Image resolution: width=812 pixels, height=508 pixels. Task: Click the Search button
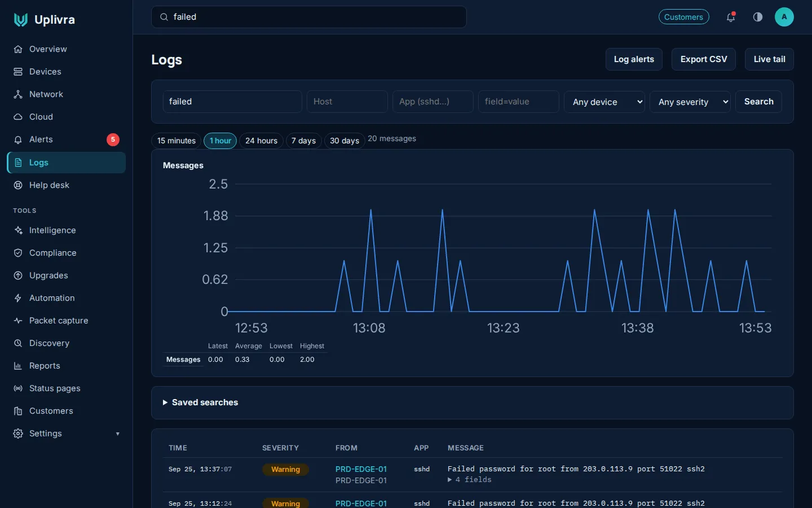(759, 102)
